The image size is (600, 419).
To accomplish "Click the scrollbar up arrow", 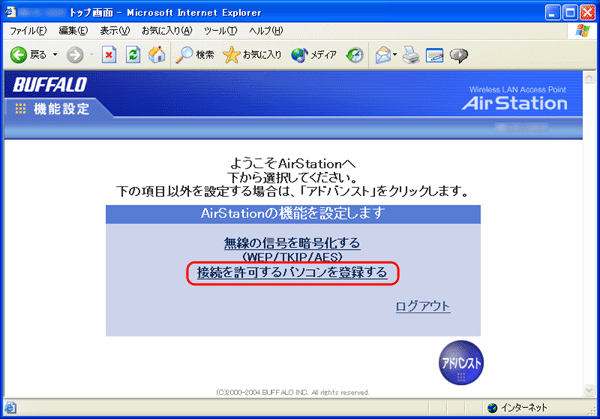I will pos(589,78).
